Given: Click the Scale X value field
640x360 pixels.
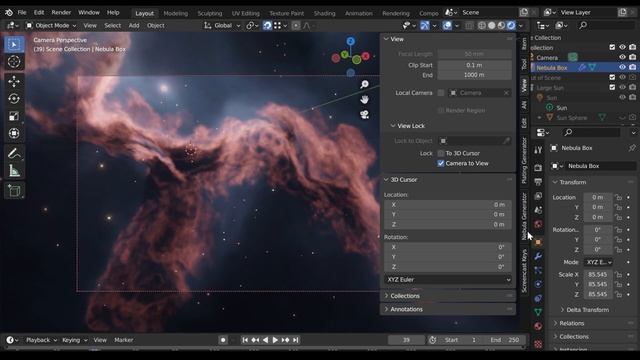Looking at the screenshot, I should click(x=598, y=274).
